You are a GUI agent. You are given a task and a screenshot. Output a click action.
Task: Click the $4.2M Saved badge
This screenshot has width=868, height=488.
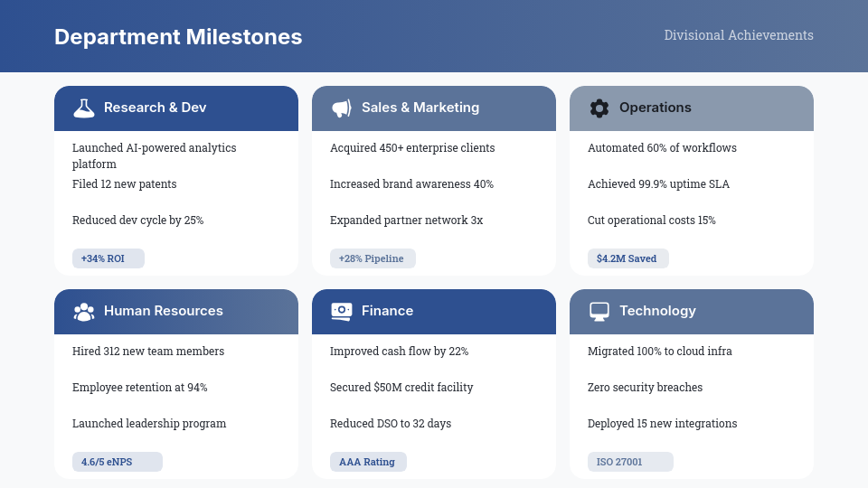pyautogui.click(x=627, y=258)
